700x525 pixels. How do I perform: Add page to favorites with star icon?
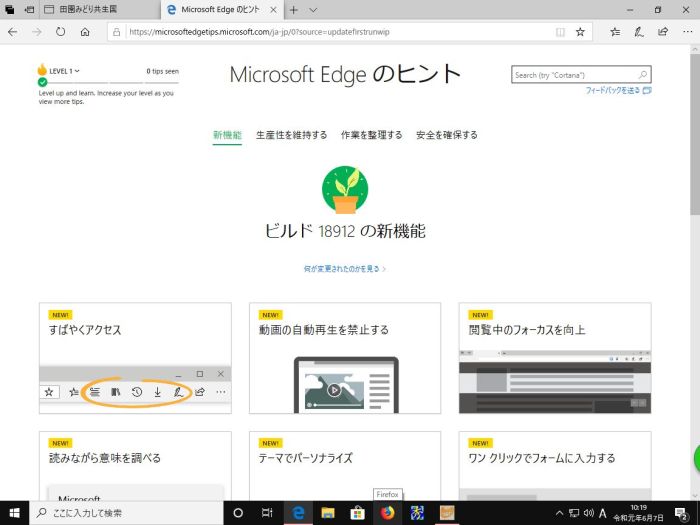point(580,32)
